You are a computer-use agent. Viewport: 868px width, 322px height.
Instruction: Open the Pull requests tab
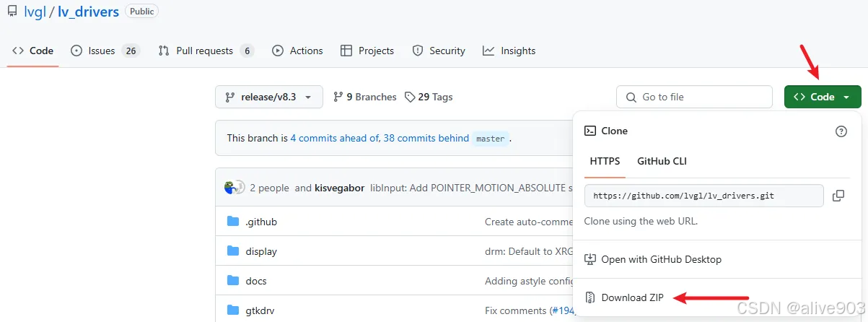pyautogui.click(x=206, y=51)
